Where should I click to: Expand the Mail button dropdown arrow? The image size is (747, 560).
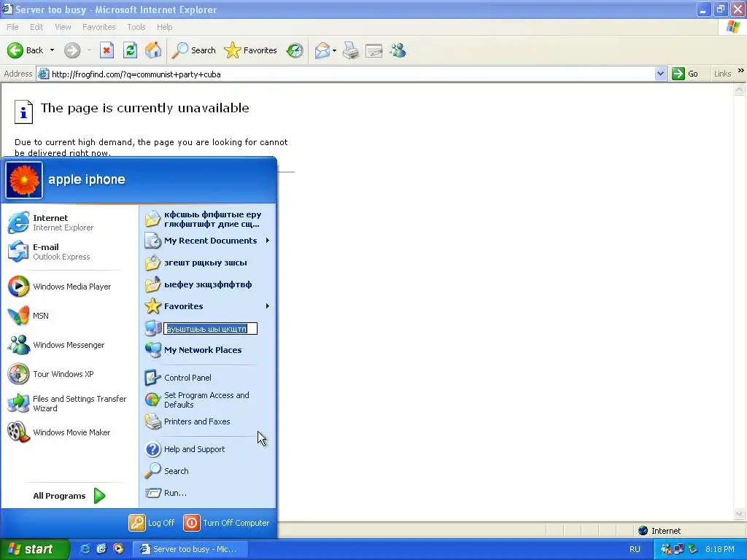click(x=334, y=50)
